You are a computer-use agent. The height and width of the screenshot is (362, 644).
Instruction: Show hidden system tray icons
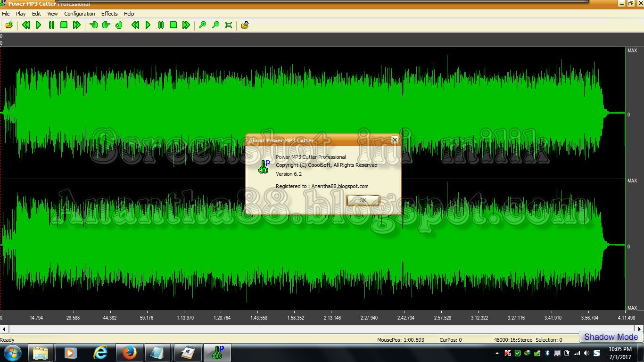[x=497, y=353]
